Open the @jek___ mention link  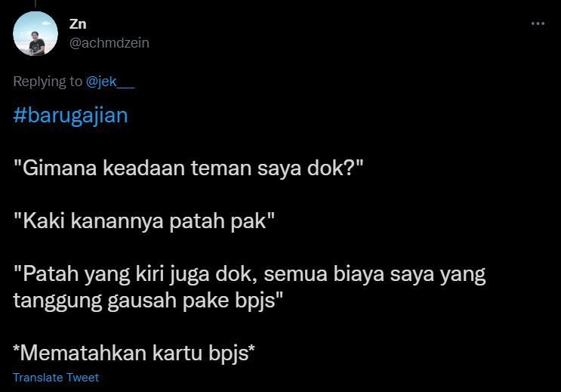pyautogui.click(x=110, y=82)
